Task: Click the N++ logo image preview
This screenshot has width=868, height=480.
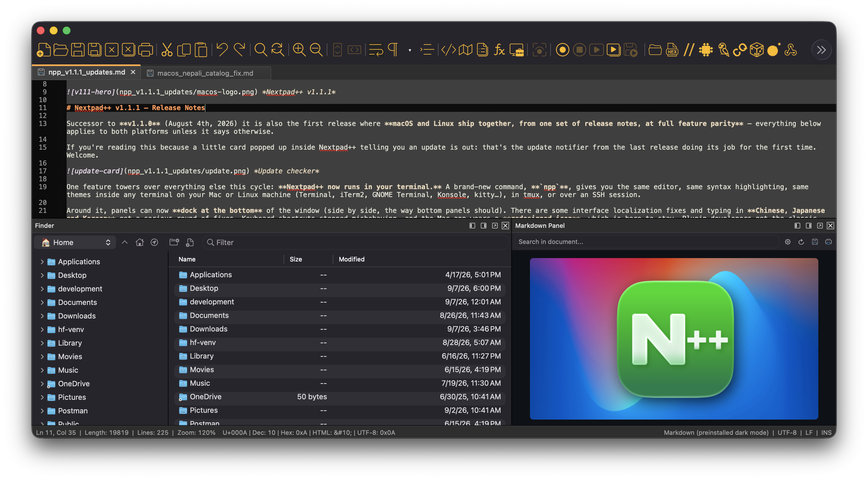Action: click(x=674, y=339)
